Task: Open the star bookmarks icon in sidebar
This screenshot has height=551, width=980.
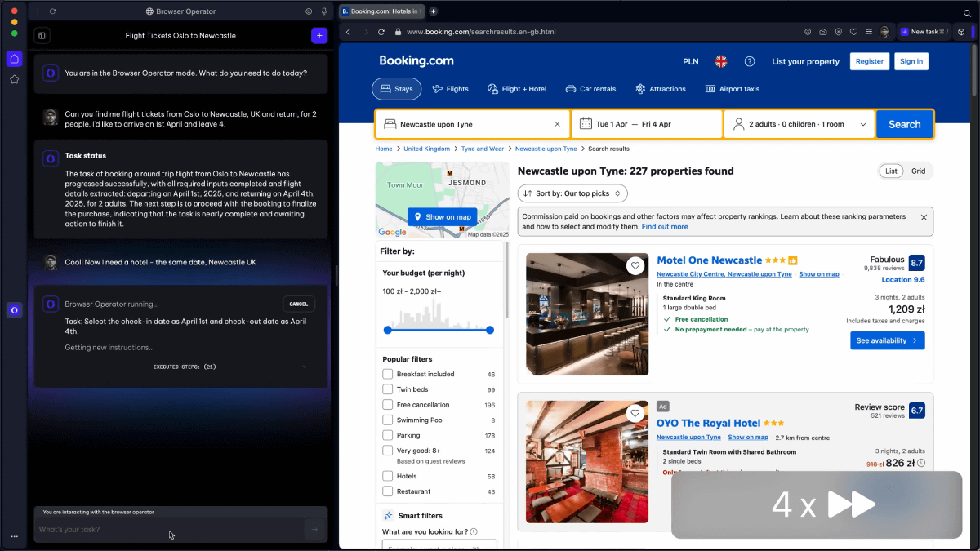Action: pos(14,79)
